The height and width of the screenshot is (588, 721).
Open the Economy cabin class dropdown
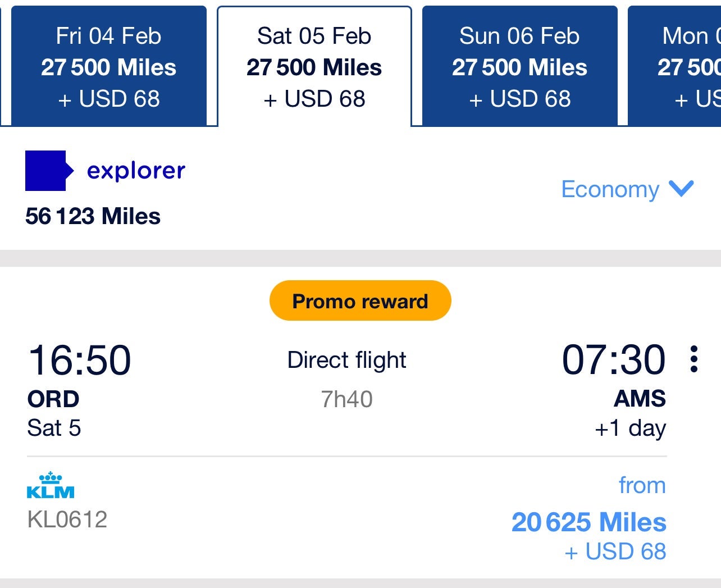pyautogui.click(x=610, y=189)
